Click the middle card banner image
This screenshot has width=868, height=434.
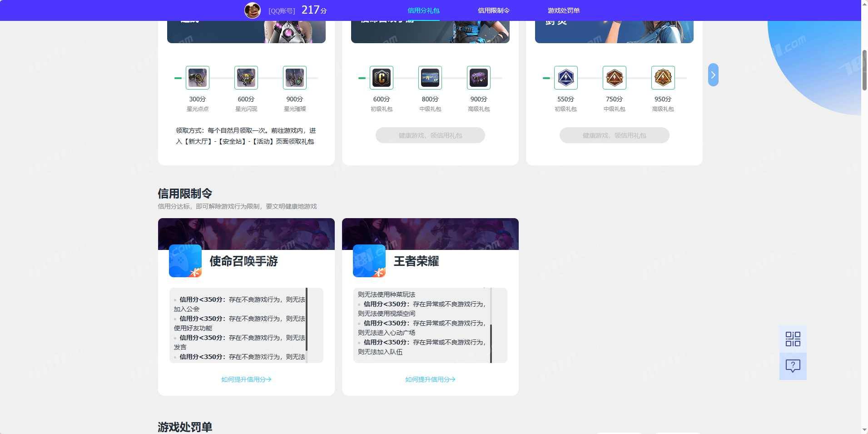pos(430,32)
